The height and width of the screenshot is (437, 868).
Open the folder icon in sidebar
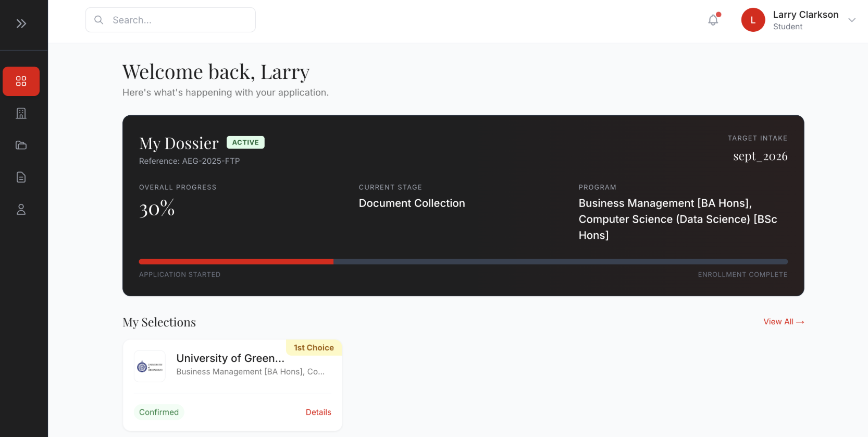[21, 145]
